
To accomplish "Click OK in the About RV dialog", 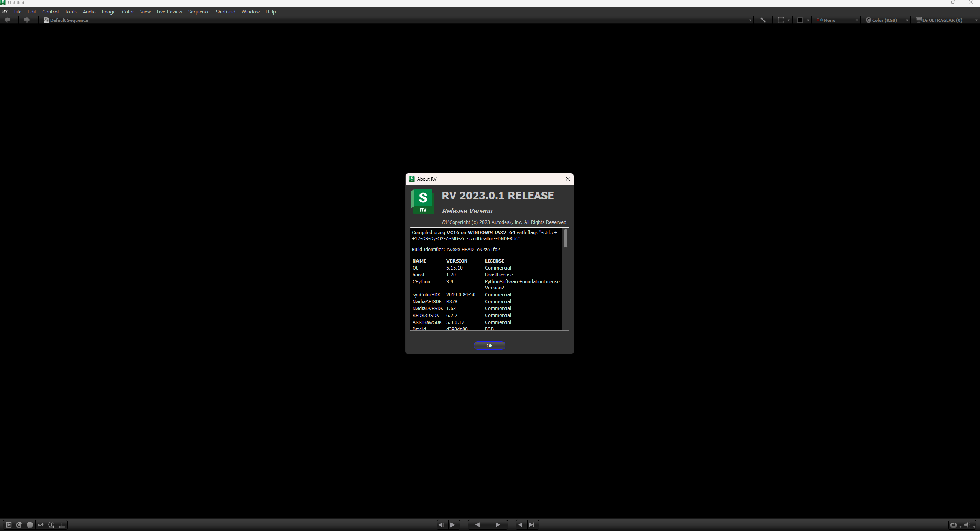I will [x=490, y=345].
